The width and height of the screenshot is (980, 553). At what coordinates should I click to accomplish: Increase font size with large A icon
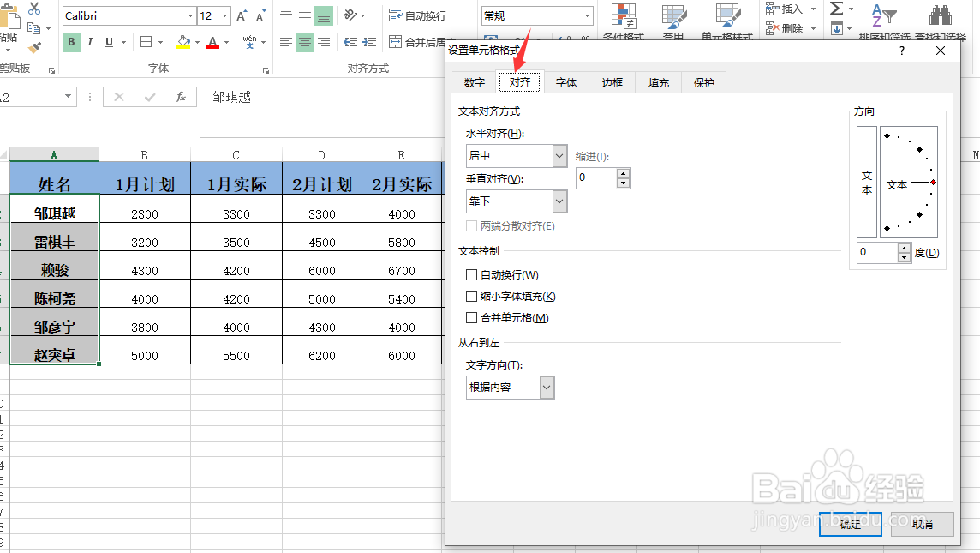[242, 15]
